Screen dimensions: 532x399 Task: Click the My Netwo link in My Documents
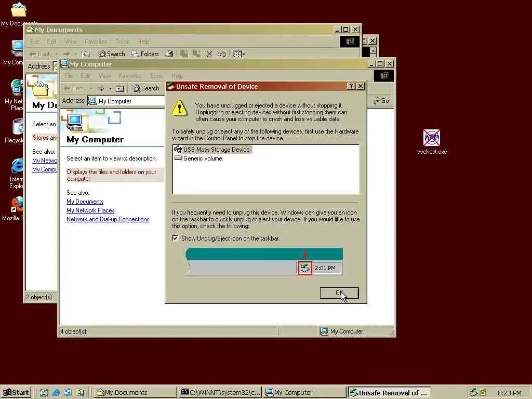pyautogui.click(x=45, y=161)
